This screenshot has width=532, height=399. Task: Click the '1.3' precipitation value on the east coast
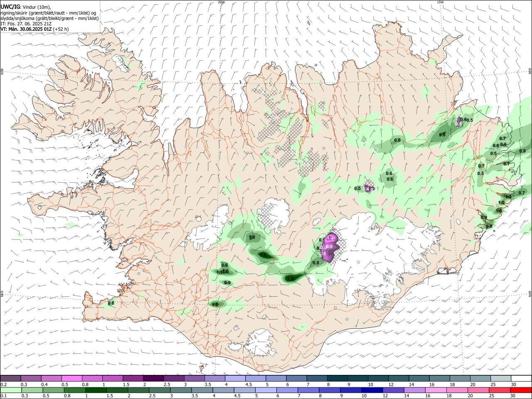(508, 197)
